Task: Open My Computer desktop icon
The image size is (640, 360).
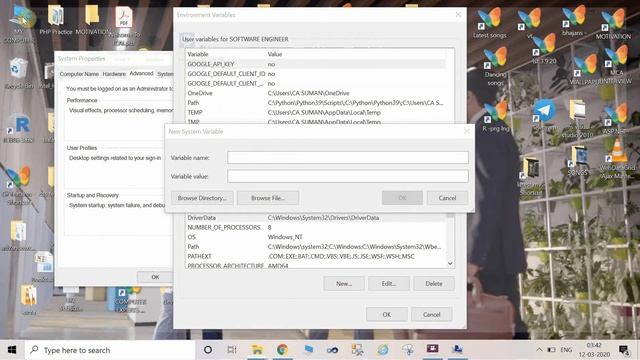Action: pyautogui.click(x=19, y=24)
